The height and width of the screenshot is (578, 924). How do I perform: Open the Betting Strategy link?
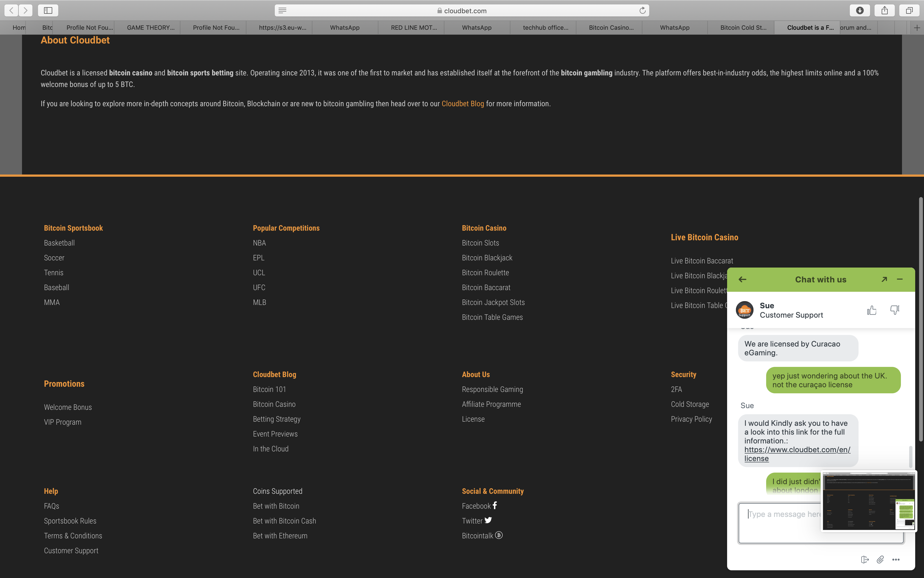276,419
